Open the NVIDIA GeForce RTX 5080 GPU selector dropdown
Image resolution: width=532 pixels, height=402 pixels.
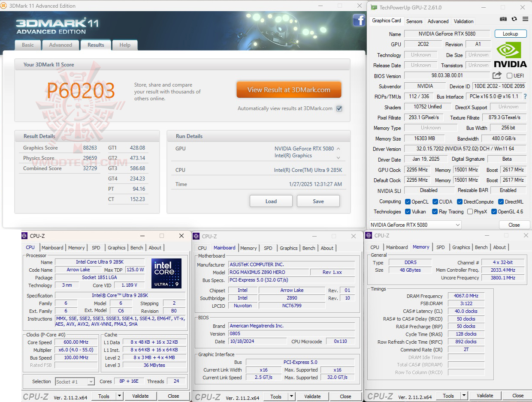point(415,225)
